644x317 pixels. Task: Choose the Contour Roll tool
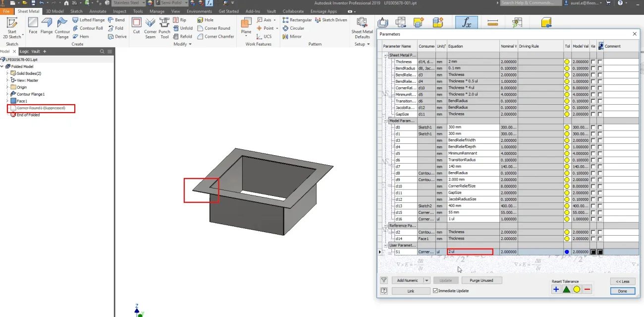pos(88,28)
